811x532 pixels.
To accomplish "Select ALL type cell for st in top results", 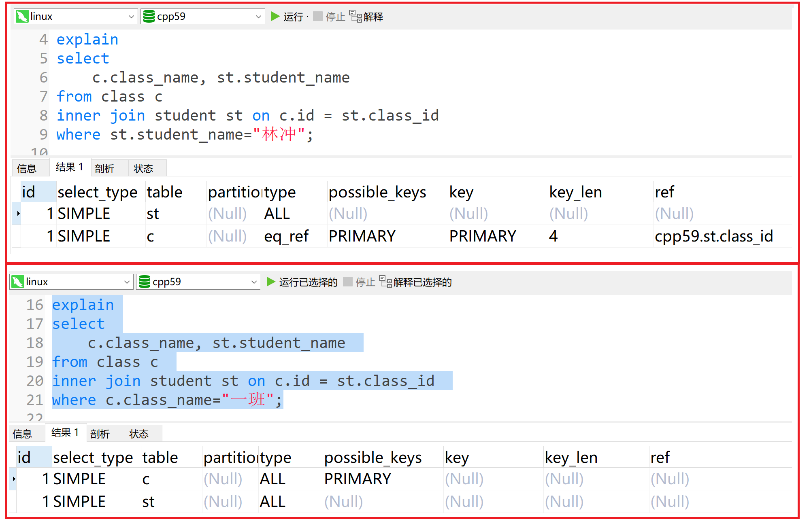I will pyautogui.click(x=295, y=214).
